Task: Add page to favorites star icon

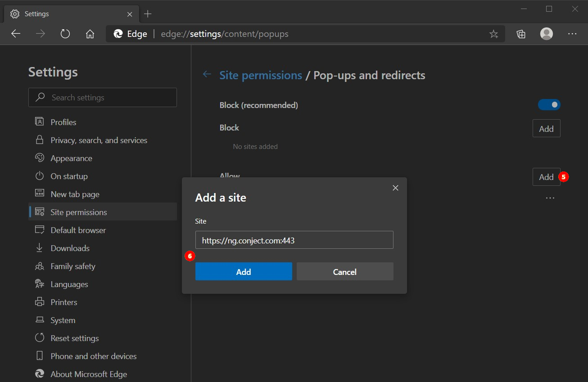Action: click(493, 34)
